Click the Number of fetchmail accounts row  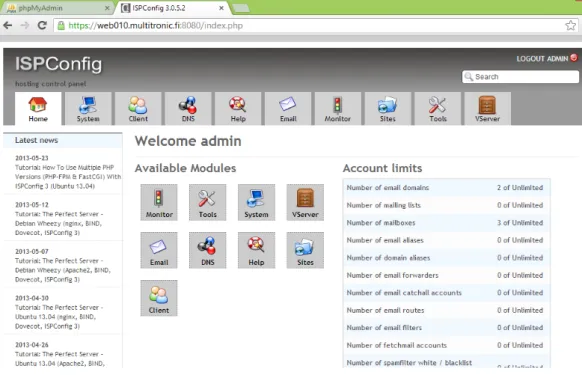coord(447,345)
